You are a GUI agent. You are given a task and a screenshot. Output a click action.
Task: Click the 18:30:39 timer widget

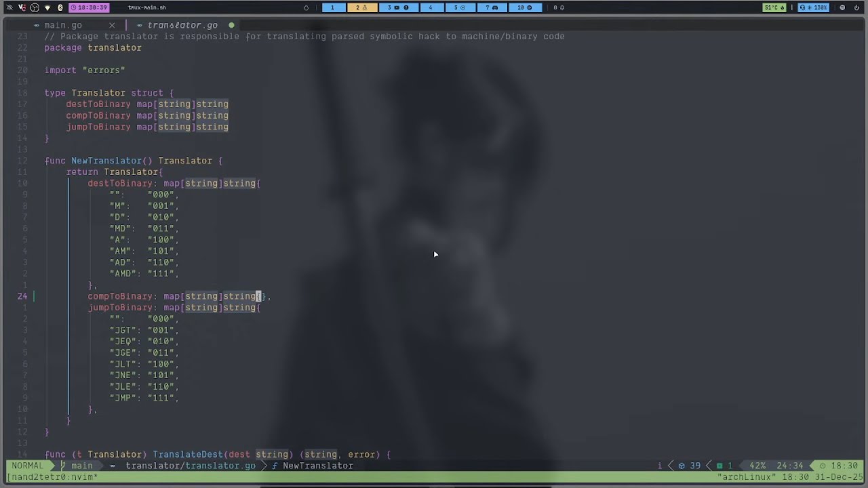tap(89, 7)
